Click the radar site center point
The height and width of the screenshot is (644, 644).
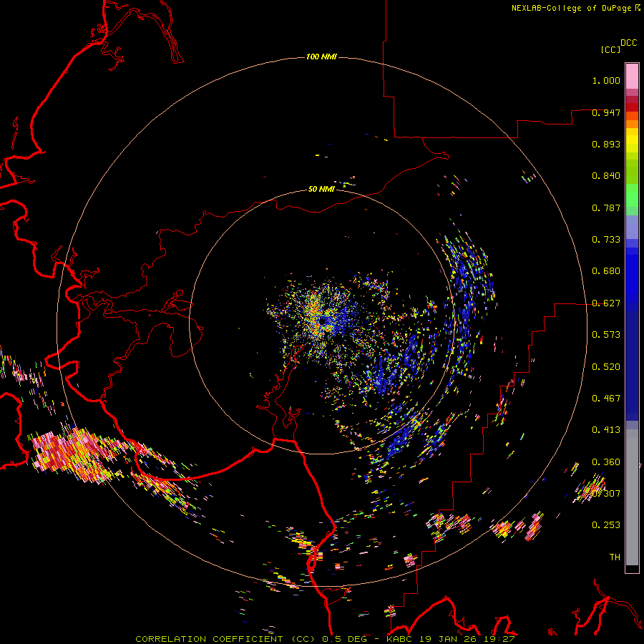pos(323,321)
